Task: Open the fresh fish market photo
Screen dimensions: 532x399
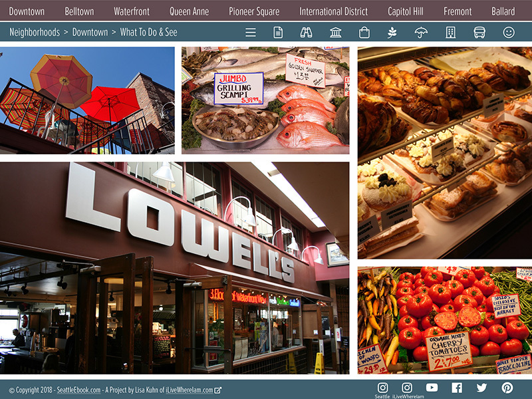Action: tap(265, 100)
